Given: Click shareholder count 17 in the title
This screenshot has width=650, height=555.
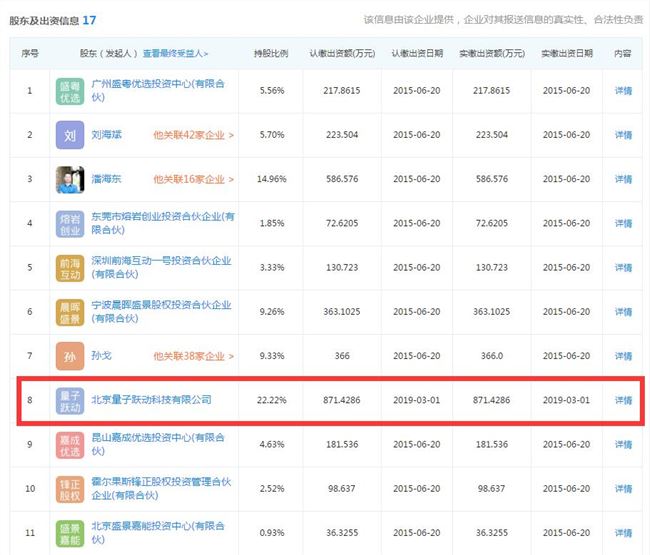Looking at the screenshot, I should 89,20.
